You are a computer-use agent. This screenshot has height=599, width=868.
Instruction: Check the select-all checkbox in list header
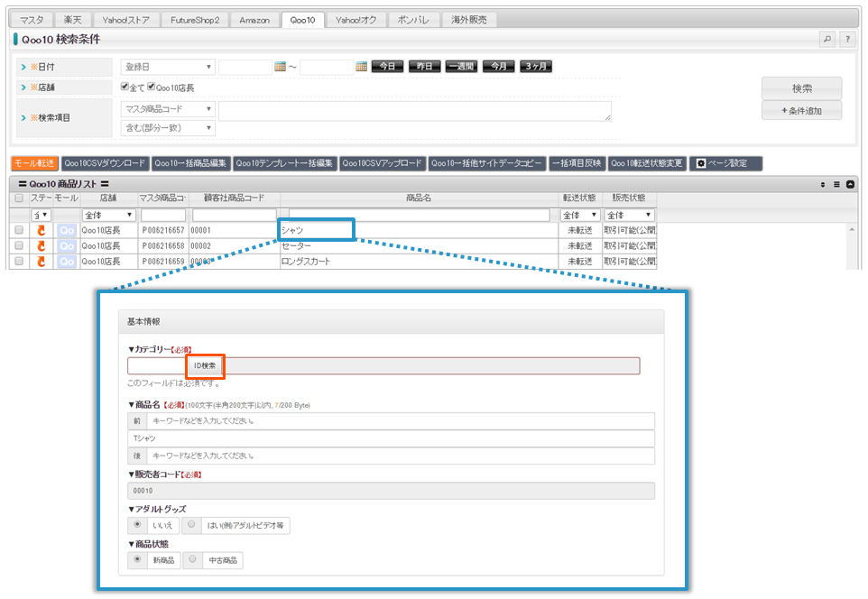pos(19,198)
